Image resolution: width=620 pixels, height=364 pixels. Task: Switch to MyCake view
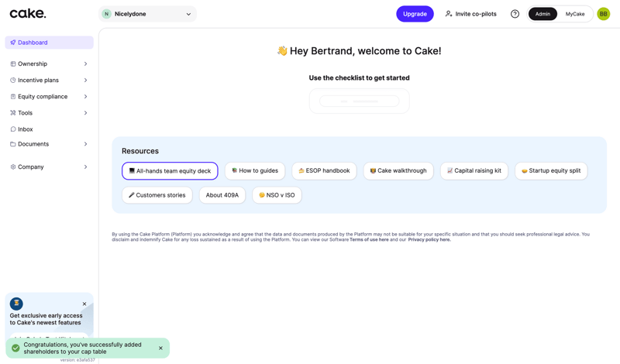575,14
